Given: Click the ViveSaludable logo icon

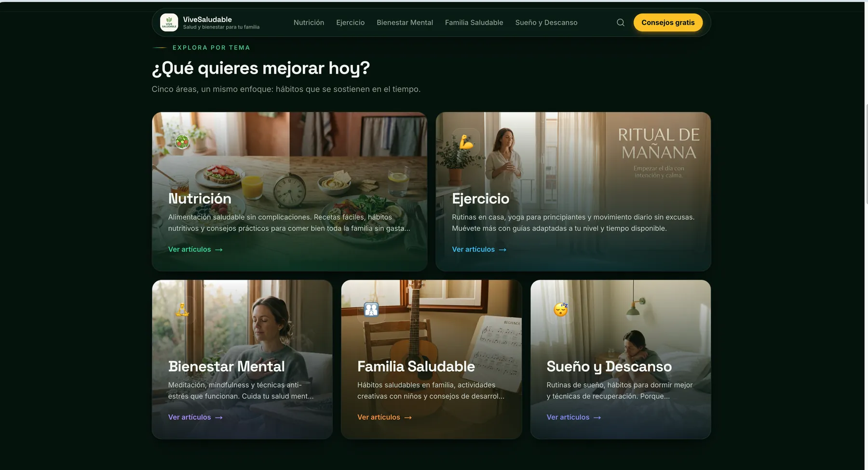Looking at the screenshot, I should pyautogui.click(x=169, y=23).
